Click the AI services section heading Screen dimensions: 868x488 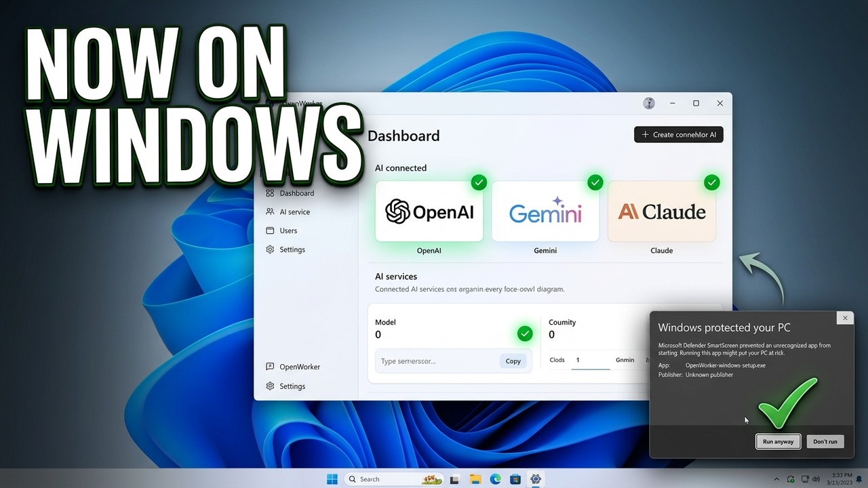[396, 277]
